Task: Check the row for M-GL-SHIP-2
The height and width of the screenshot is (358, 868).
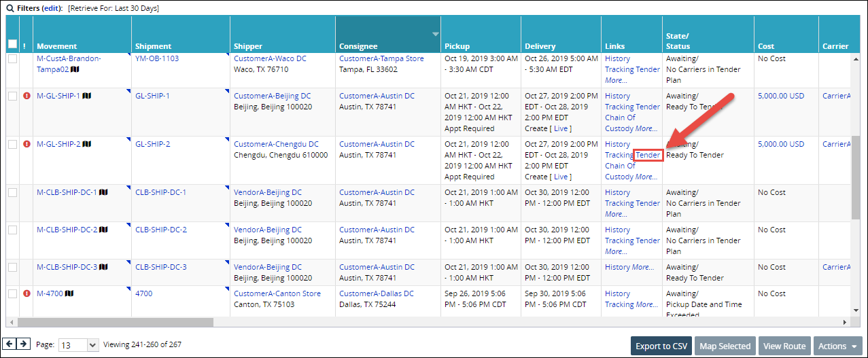Action: click(x=12, y=144)
